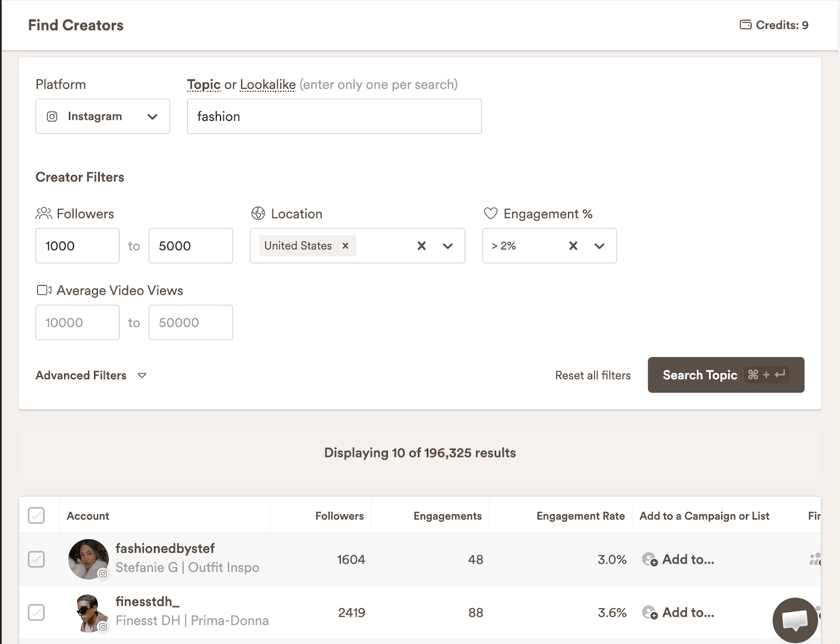This screenshot has height=644, width=840.
Task: Click the Stefanie G | Outfit Inspo subtitle
Action: 187,567
